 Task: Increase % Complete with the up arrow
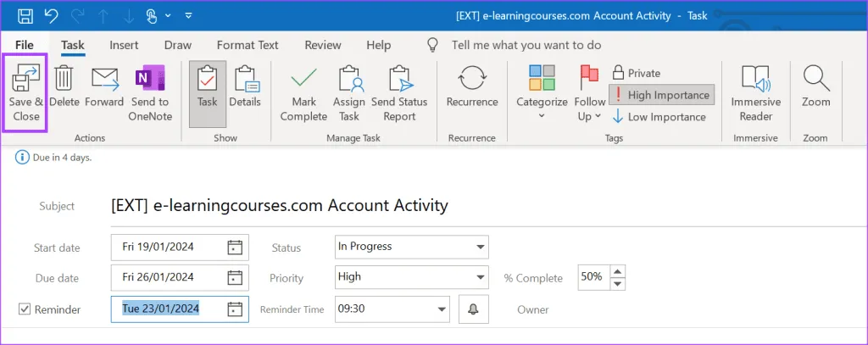pyautogui.click(x=618, y=271)
